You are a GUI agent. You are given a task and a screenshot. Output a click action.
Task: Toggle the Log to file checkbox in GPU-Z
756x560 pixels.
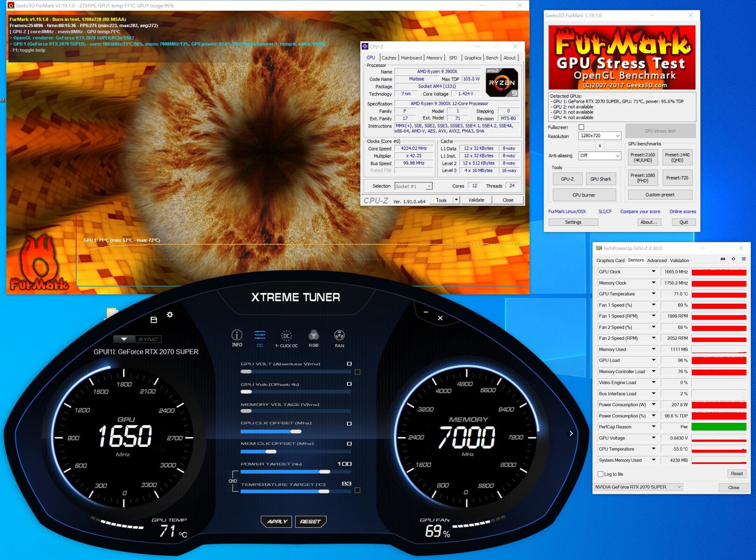click(601, 474)
